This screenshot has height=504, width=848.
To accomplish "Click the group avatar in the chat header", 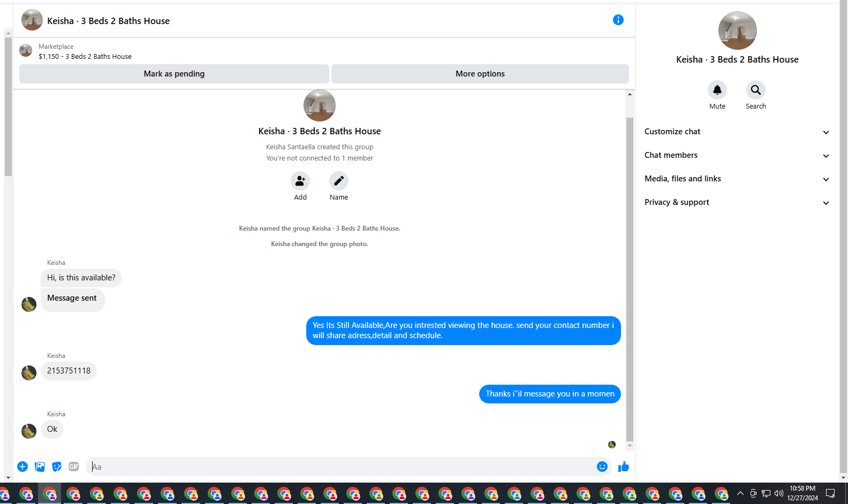I will [32, 20].
